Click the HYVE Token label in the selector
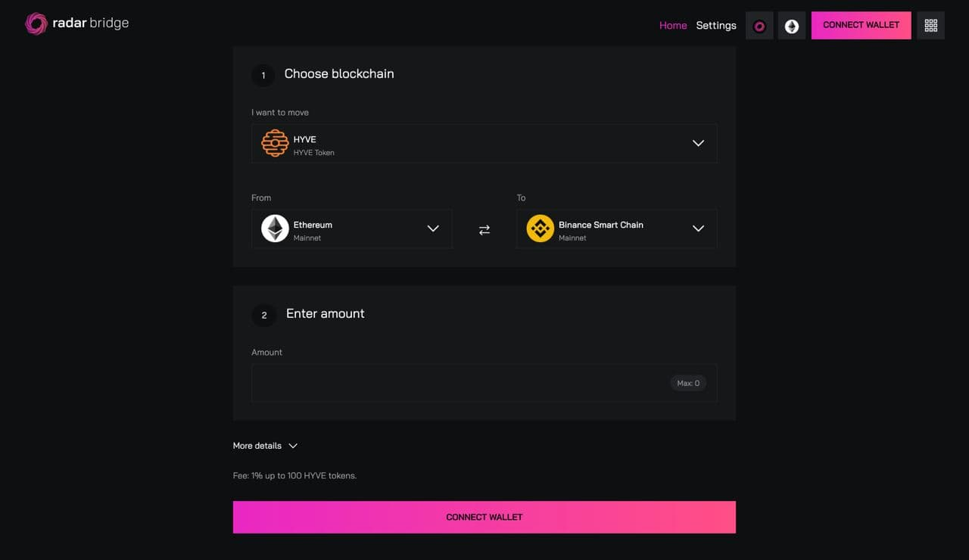 (314, 152)
